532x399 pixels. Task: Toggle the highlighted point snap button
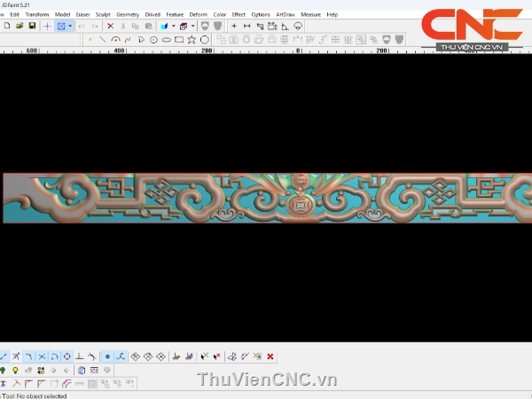pos(106,356)
